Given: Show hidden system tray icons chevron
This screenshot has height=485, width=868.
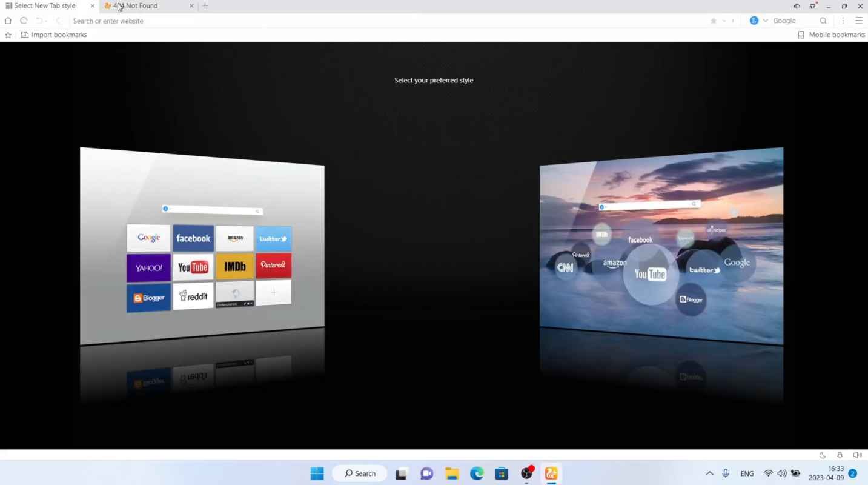Looking at the screenshot, I should pyautogui.click(x=709, y=473).
